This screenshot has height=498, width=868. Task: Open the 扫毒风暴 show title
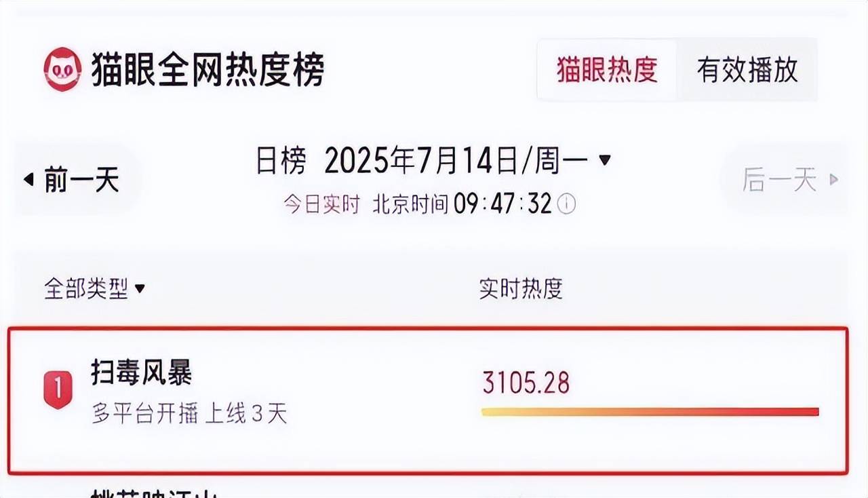click(142, 372)
